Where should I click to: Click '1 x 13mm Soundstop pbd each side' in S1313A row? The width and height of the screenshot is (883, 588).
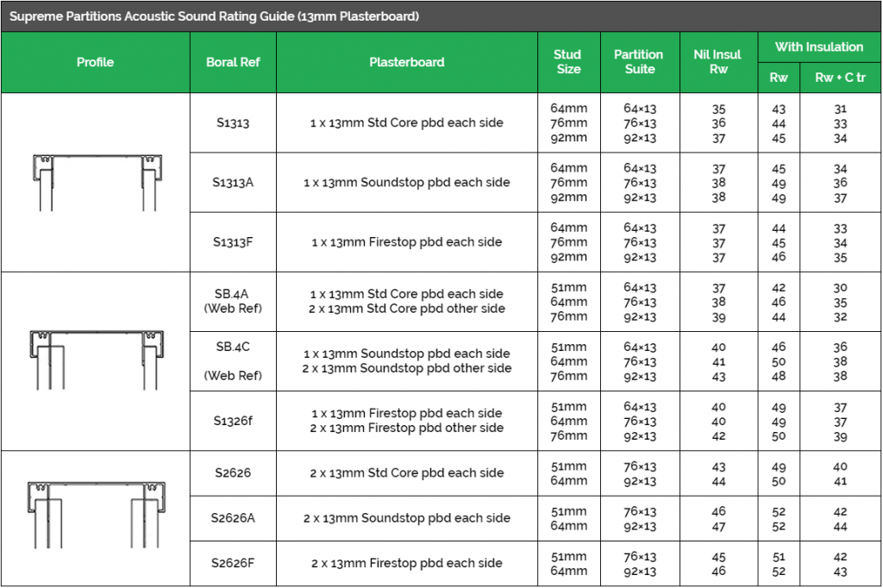(x=407, y=183)
